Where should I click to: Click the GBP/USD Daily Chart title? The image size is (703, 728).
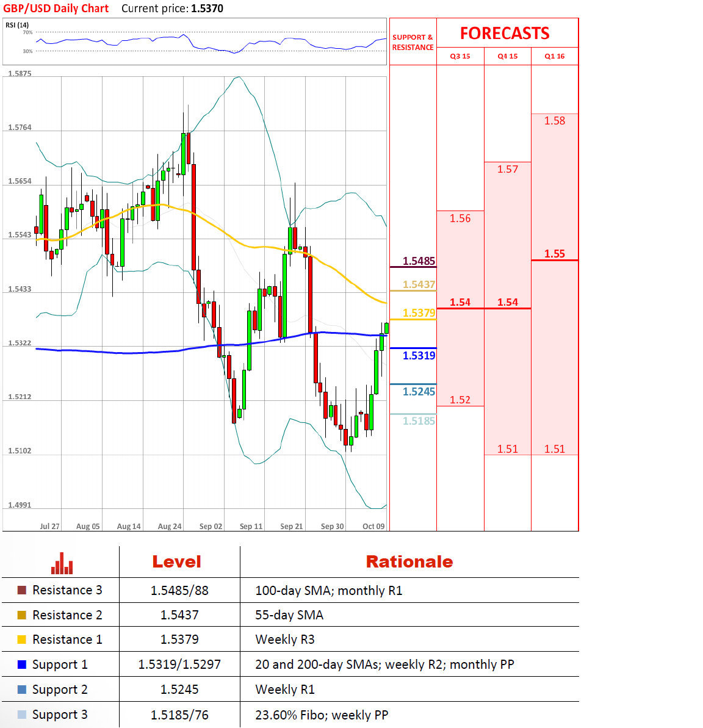click(56, 9)
